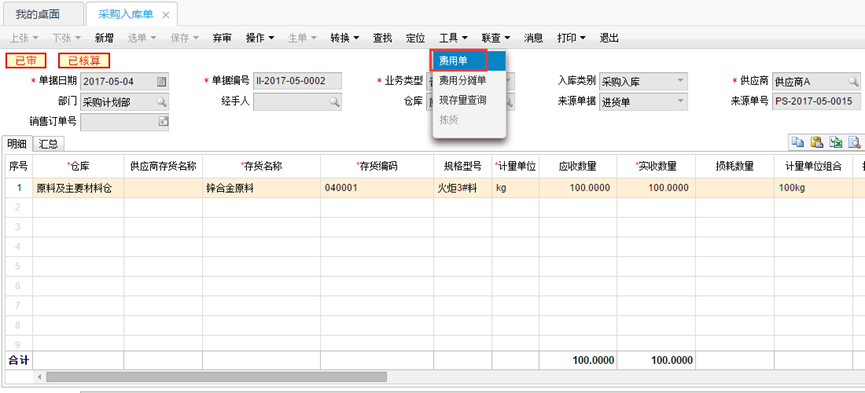Click the 来源单号 field PS-2017-05-0015

[x=815, y=102]
